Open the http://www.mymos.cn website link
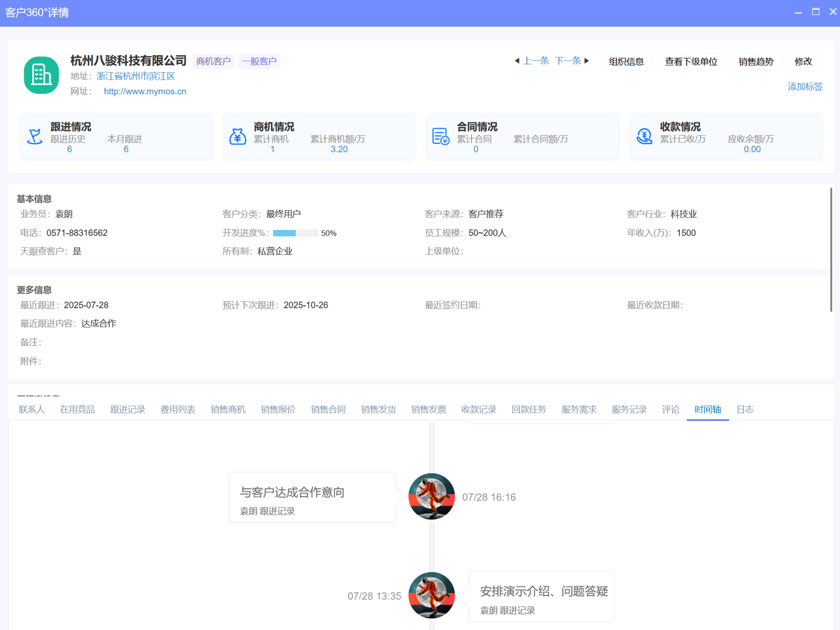The width and height of the screenshot is (840, 630). [x=144, y=91]
